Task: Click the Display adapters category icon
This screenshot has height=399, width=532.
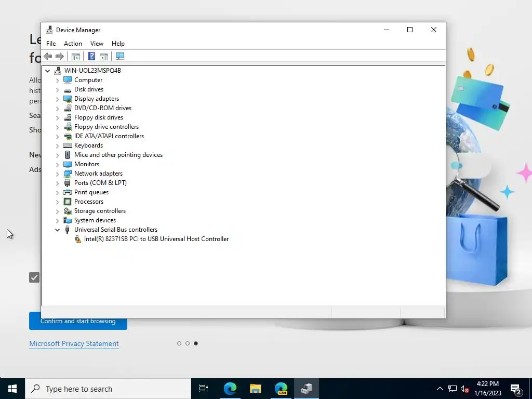Action: (x=68, y=99)
